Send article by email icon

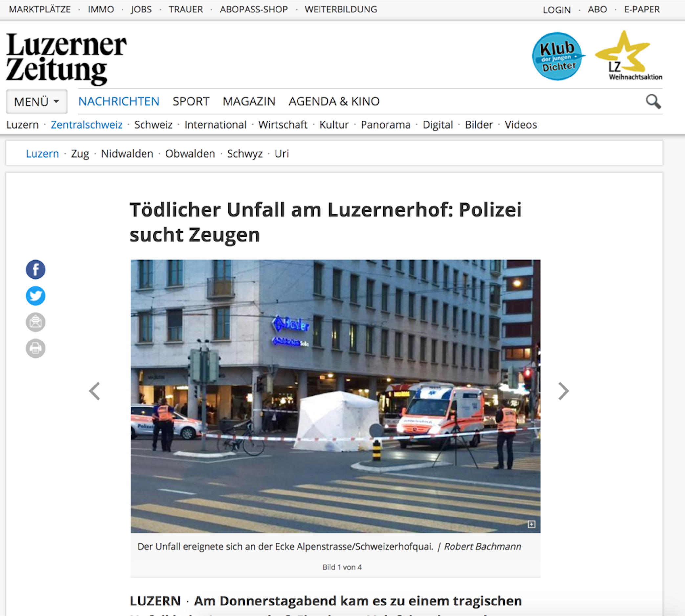click(35, 322)
